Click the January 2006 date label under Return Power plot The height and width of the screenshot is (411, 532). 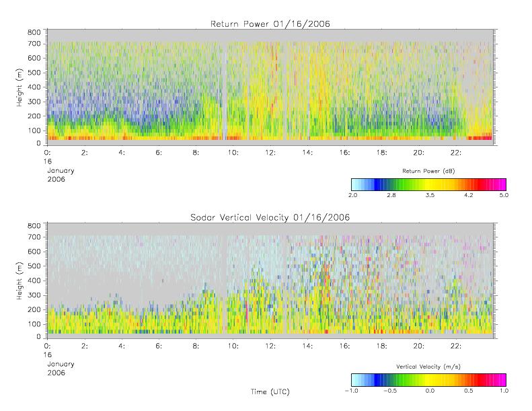61,175
